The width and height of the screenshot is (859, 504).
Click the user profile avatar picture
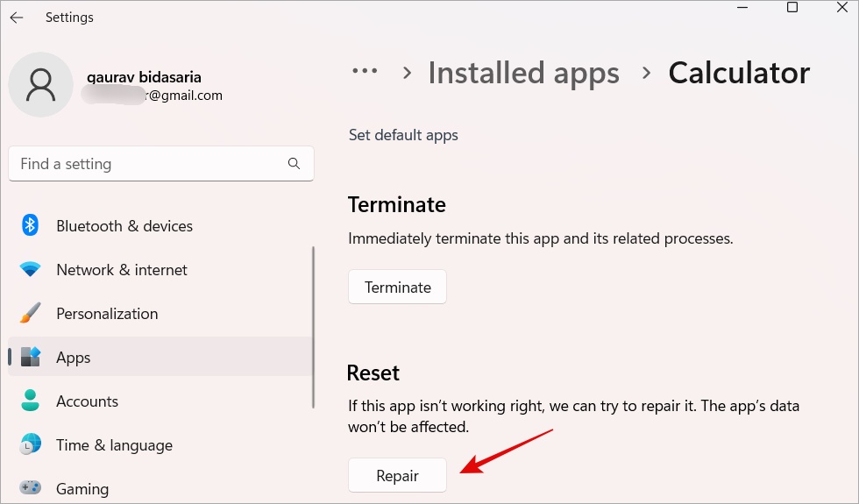coord(40,84)
